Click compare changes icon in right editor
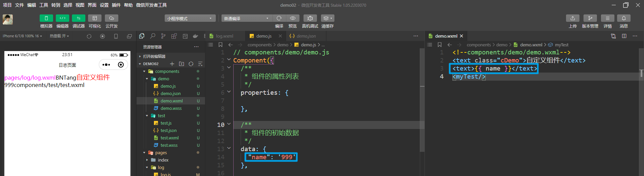This screenshot has height=176, width=644. (613, 36)
